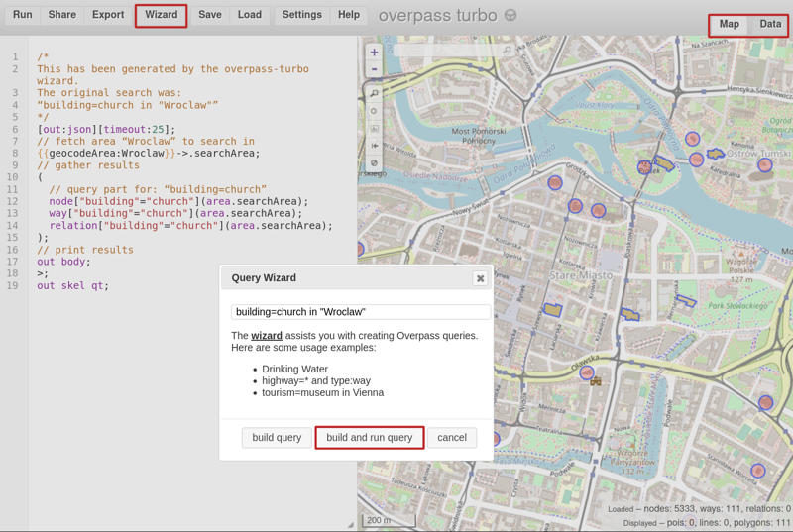The image size is (793, 532).
Task: Click the '200 m' map scale bar
Action: [x=389, y=520]
